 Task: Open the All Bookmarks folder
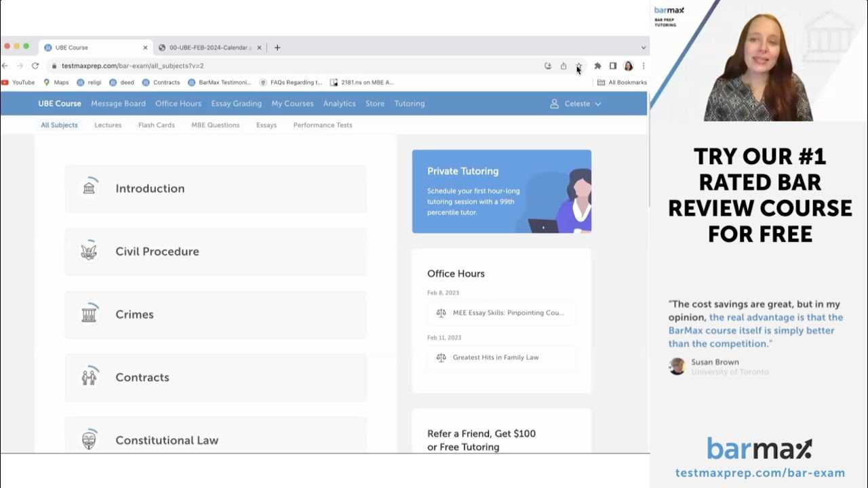point(622,82)
